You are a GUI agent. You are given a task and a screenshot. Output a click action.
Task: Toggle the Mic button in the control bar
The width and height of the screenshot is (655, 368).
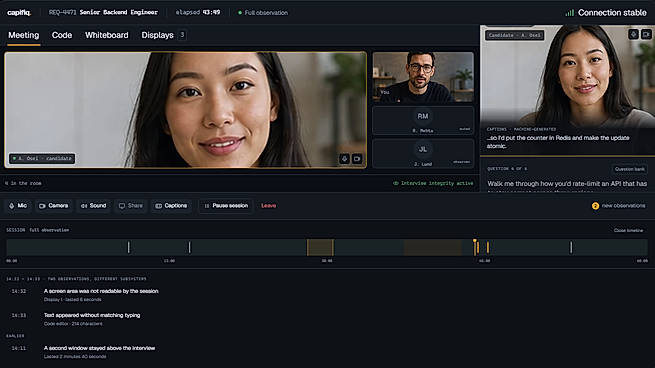coord(18,206)
